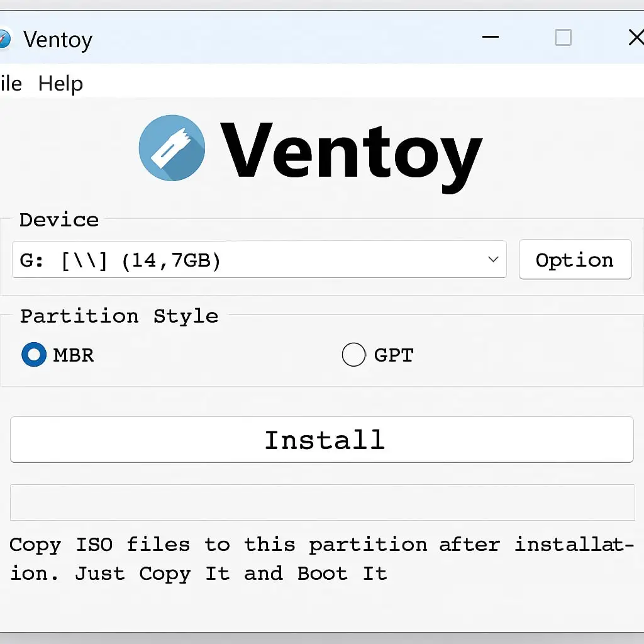Open the File menu
The width and height of the screenshot is (644, 644).
pos(11,84)
